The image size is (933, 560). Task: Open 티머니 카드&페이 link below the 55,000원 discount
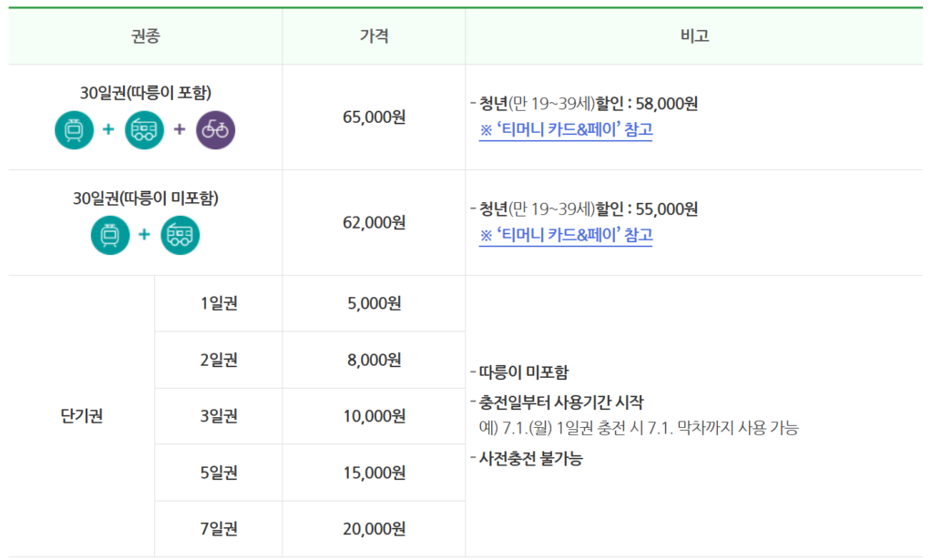566,235
